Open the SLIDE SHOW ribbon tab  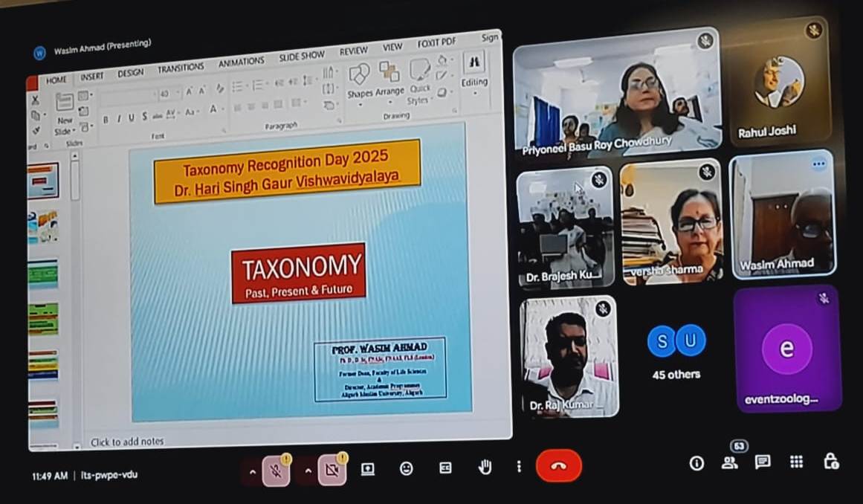(301, 56)
